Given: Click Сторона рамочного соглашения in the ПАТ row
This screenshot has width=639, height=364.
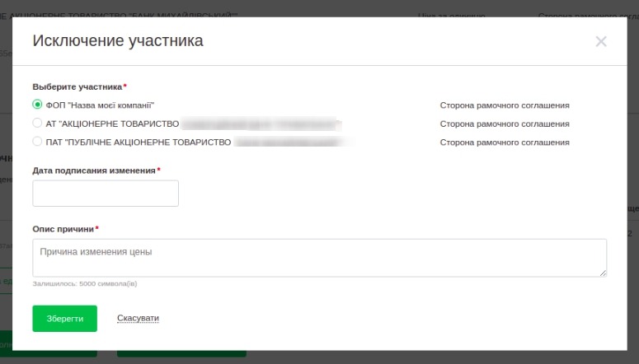Looking at the screenshot, I should (505, 142).
